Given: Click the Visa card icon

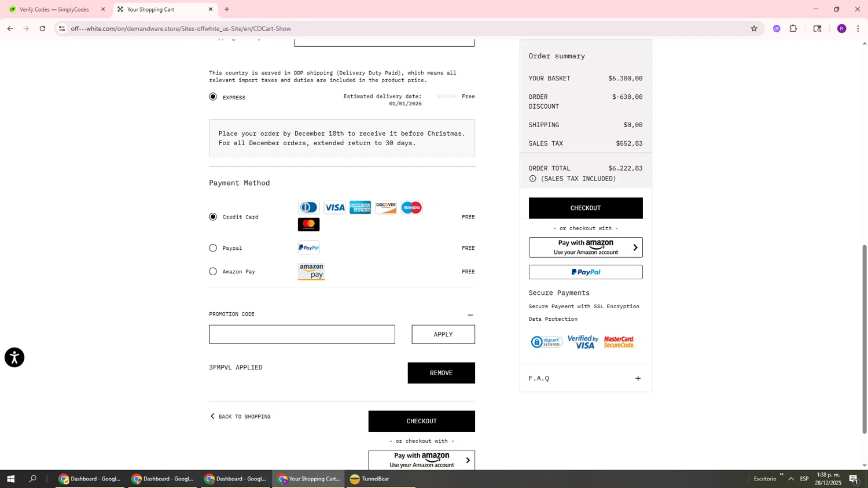Looking at the screenshot, I should (334, 208).
